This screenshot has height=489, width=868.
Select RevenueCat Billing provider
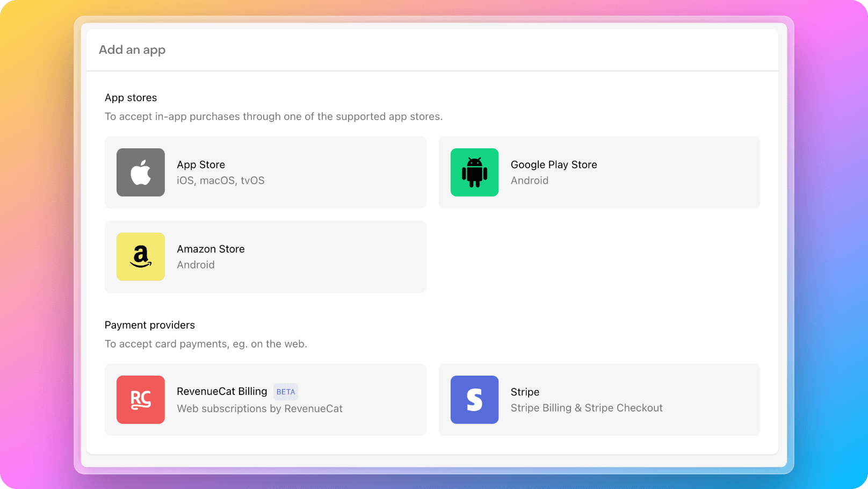265,400
